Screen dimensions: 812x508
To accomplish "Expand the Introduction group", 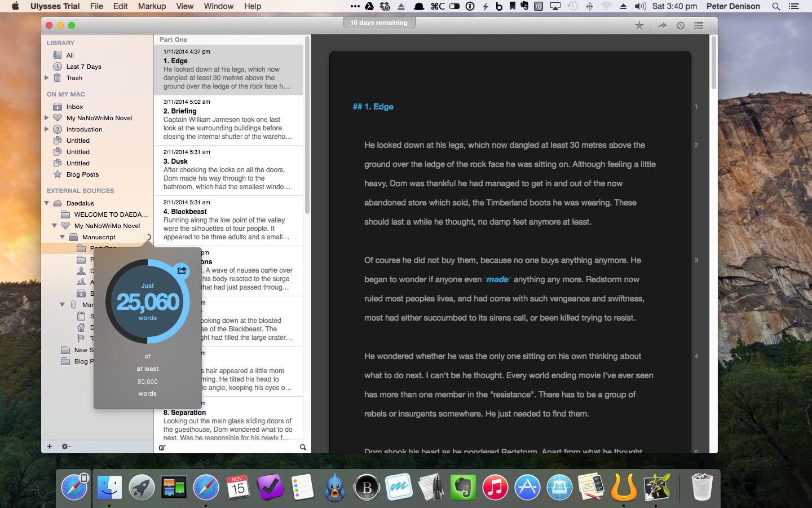I will coord(47,129).
